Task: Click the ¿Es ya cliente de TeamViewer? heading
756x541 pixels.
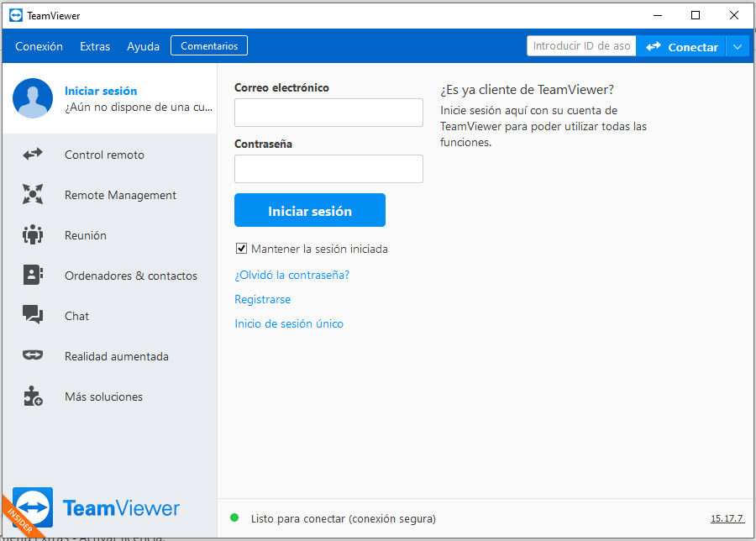Action: (527, 90)
